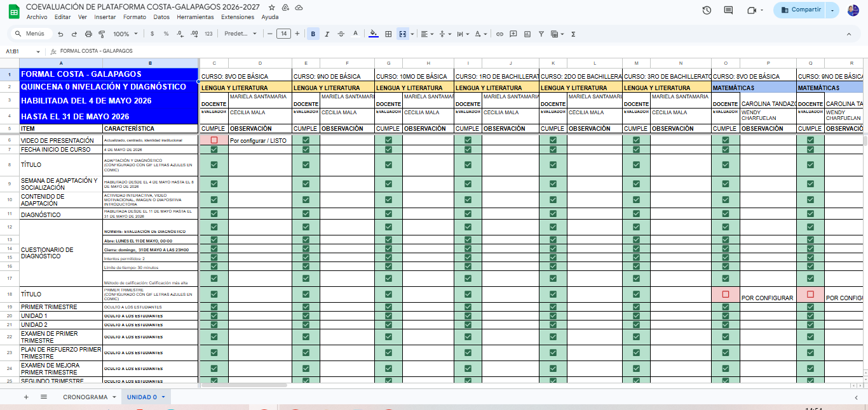Expand the font family 'Predet...' dropdown

point(241,34)
